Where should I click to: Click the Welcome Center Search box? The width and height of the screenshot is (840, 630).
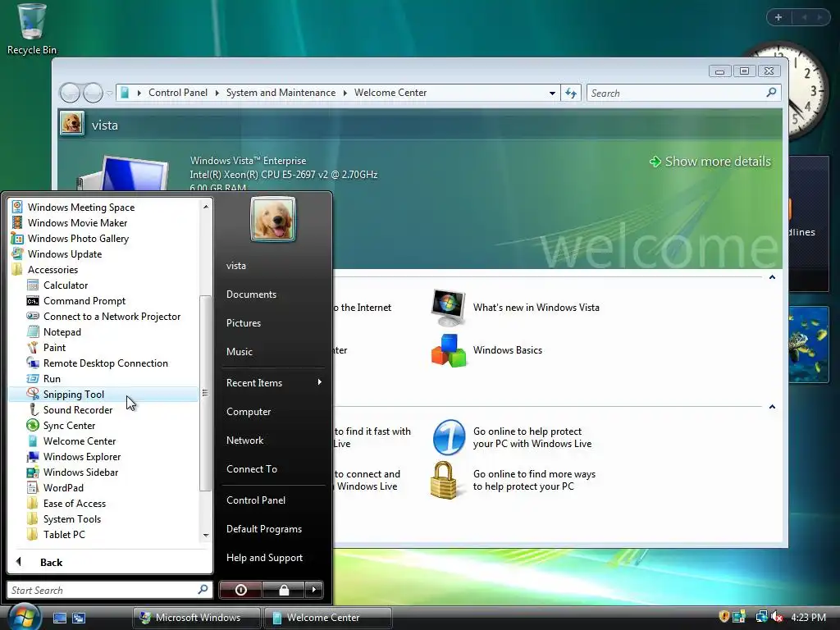tap(683, 94)
